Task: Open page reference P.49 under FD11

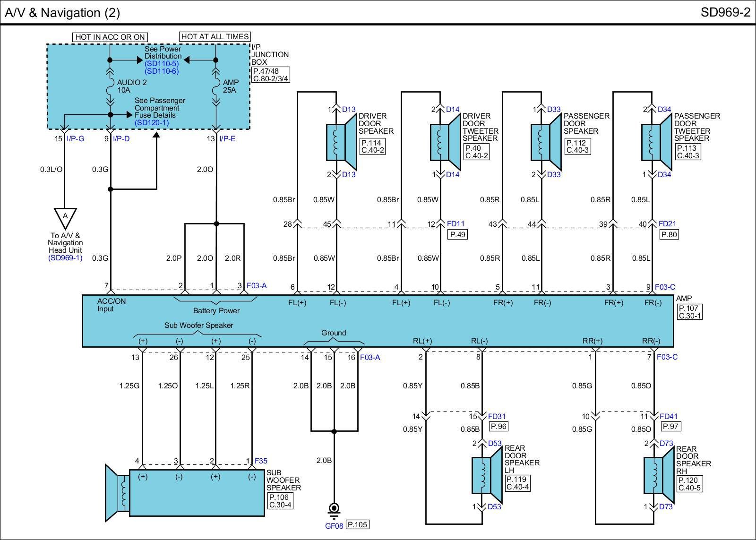Action: (x=457, y=234)
